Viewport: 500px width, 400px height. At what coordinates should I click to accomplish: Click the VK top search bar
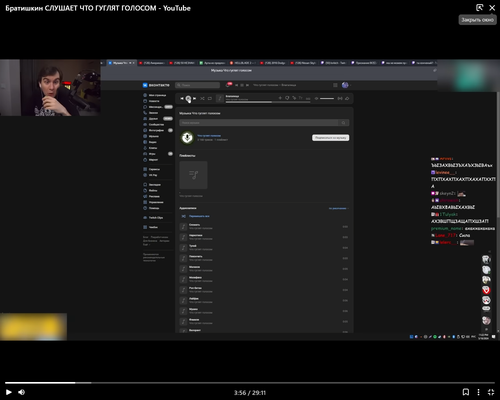click(x=198, y=85)
